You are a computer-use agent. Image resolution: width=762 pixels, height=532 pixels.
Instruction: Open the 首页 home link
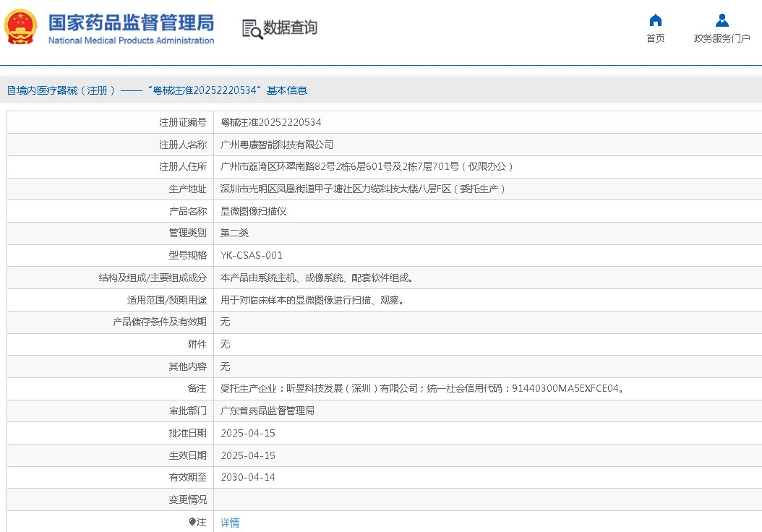[655, 39]
